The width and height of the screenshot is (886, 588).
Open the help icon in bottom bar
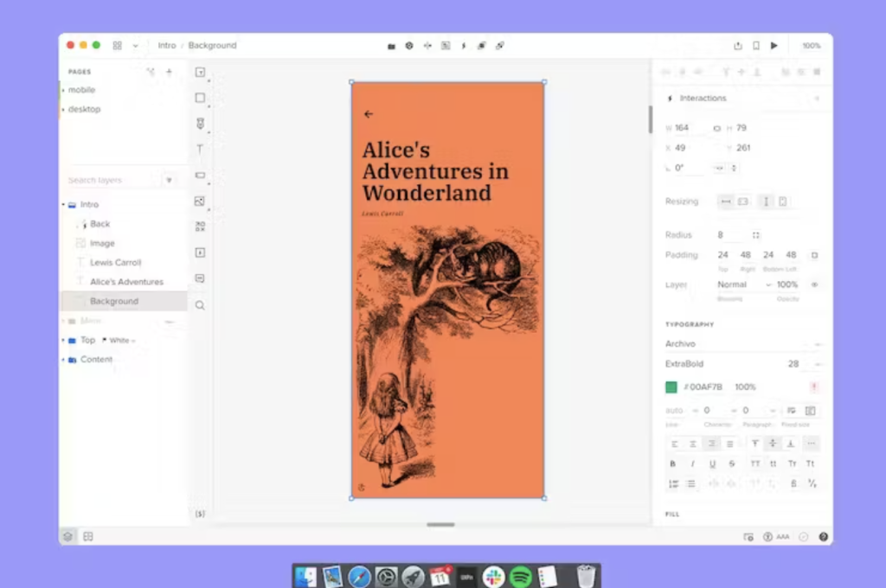click(824, 537)
